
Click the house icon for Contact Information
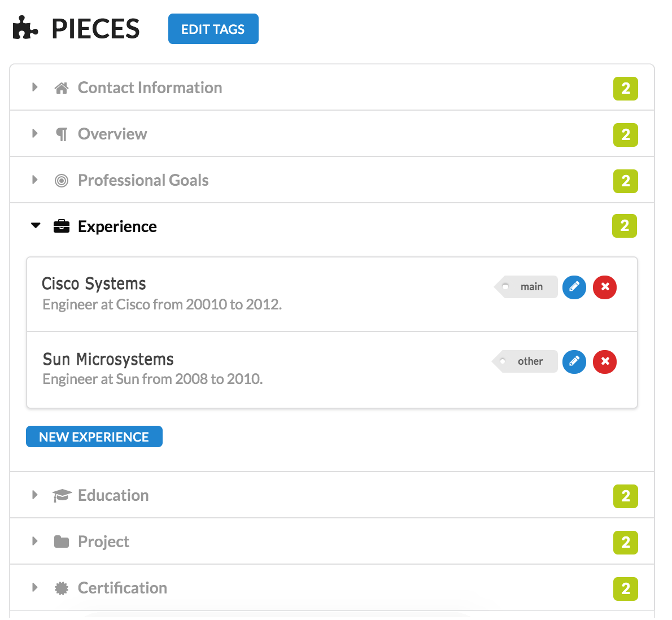click(62, 88)
